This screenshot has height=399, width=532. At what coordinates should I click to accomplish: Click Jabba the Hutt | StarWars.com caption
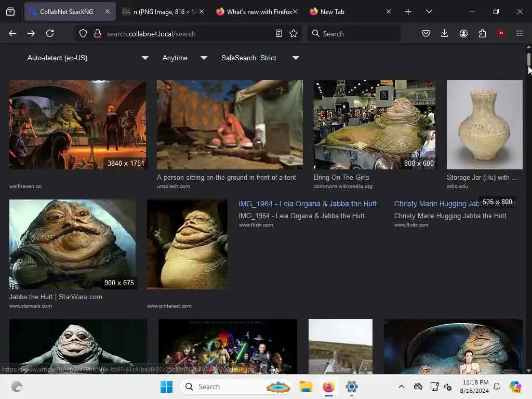(x=56, y=297)
